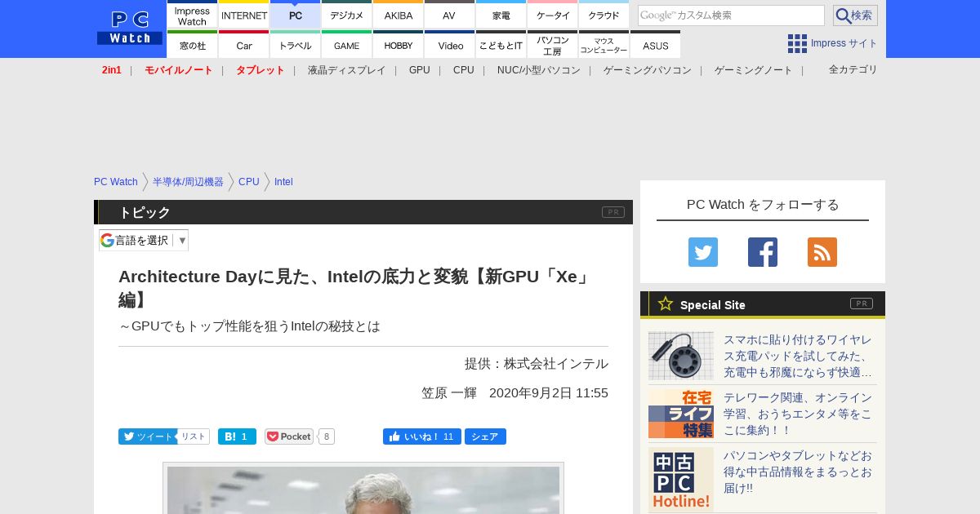Open the HOBBY tab
Image resolution: width=980 pixels, height=514 pixels.
click(x=399, y=44)
